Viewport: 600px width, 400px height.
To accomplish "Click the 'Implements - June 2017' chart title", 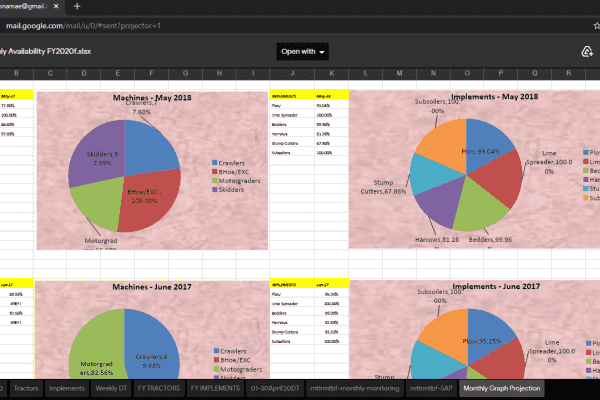I will [496, 286].
